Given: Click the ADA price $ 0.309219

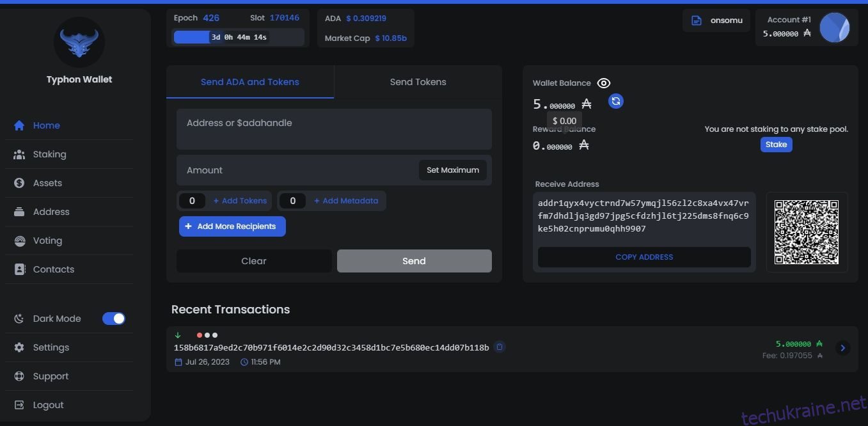Looking at the screenshot, I should 367,19.
